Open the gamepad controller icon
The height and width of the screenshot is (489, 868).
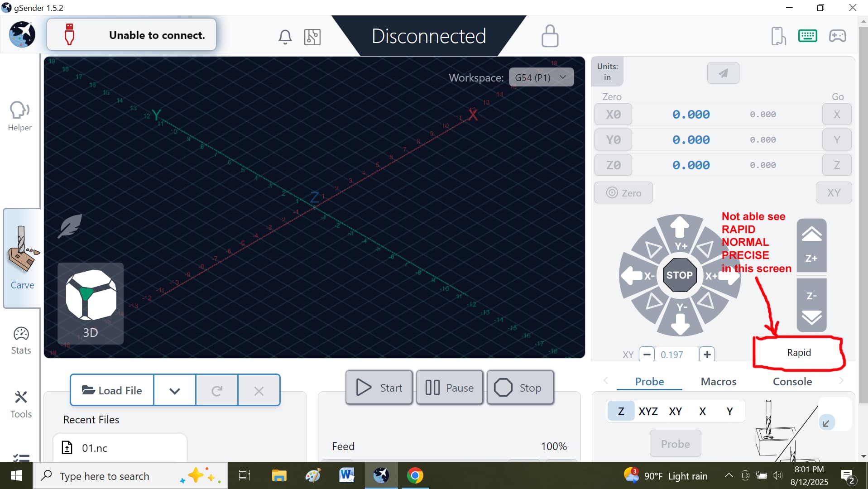point(837,36)
